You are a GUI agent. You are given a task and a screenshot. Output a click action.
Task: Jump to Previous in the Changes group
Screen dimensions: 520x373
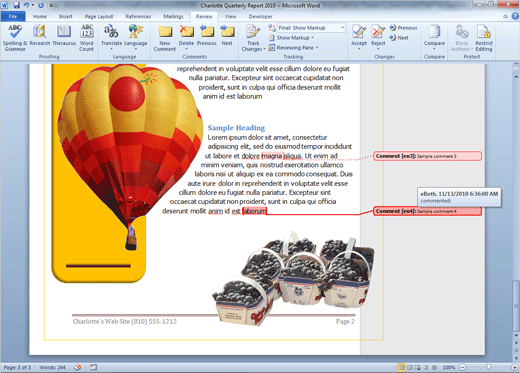tap(403, 28)
